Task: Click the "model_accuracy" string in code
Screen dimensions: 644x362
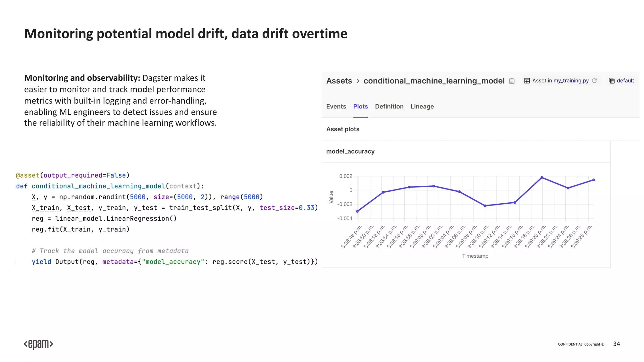Action: tap(173, 262)
